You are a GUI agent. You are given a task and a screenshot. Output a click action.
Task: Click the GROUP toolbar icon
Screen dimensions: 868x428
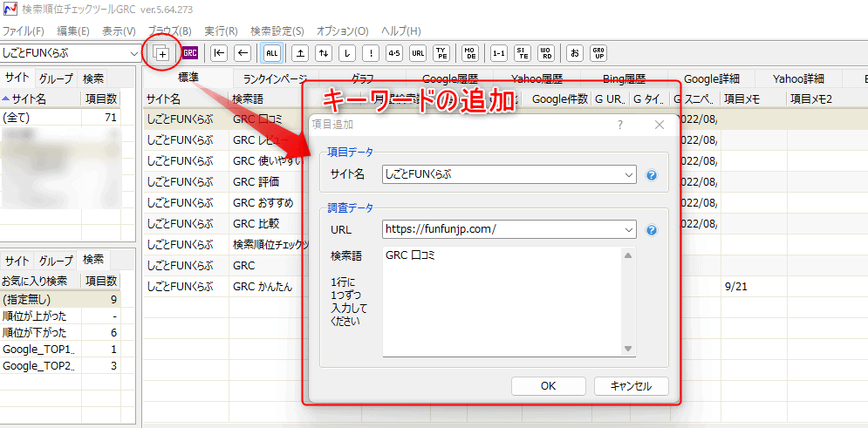tap(598, 53)
